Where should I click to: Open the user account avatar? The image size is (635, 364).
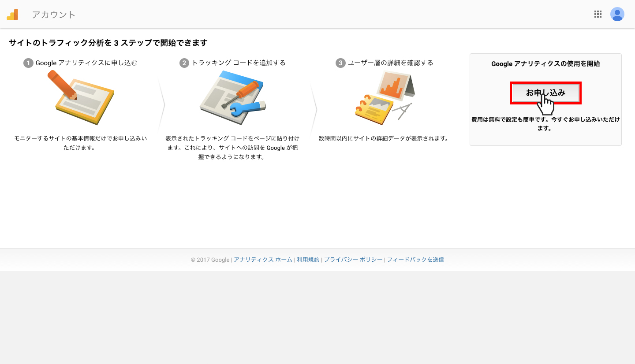pos(617,14)
